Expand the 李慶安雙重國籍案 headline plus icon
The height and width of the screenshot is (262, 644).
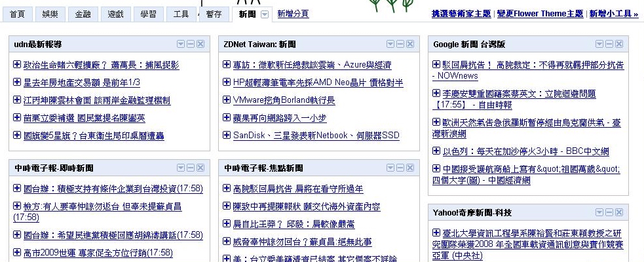point(436,93)
